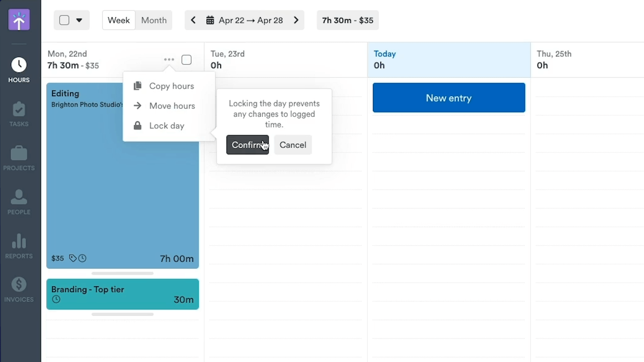
Task: Click clock icon on Branding entry
Action: (x=56, y=299)
